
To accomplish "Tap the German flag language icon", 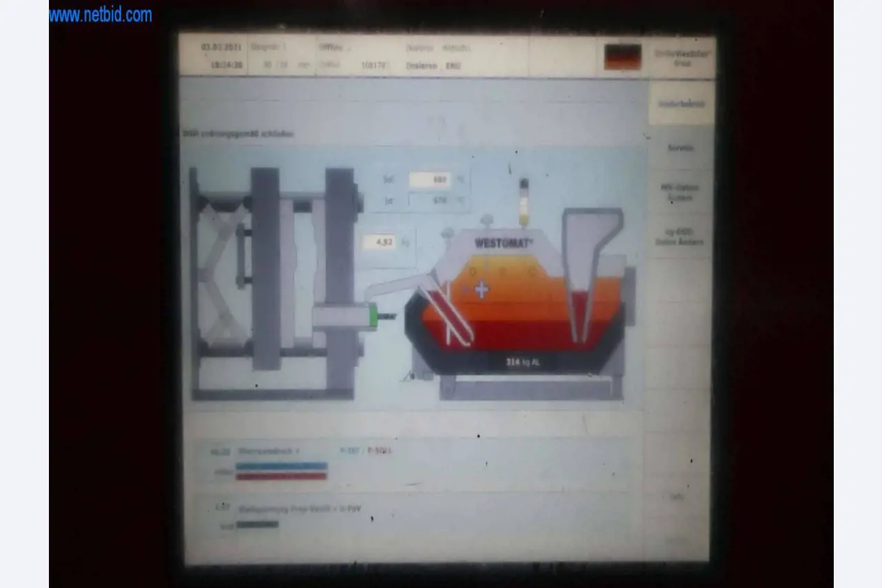I will (x=622, y=57).
